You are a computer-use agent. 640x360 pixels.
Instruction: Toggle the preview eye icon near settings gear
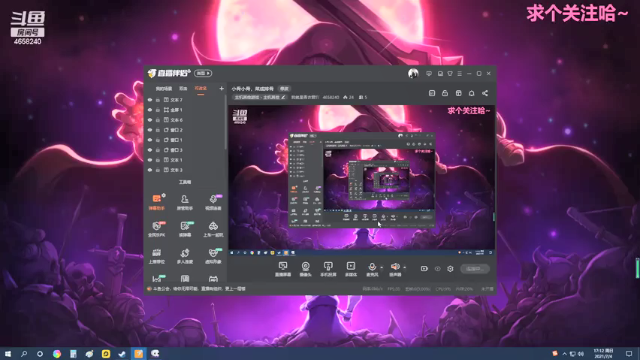(x=438, y=269)
